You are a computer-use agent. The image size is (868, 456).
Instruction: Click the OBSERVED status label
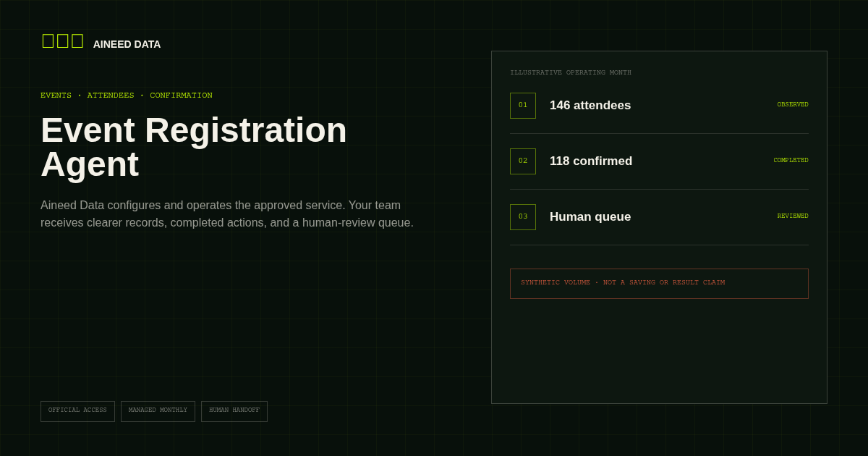click(793, 105)
